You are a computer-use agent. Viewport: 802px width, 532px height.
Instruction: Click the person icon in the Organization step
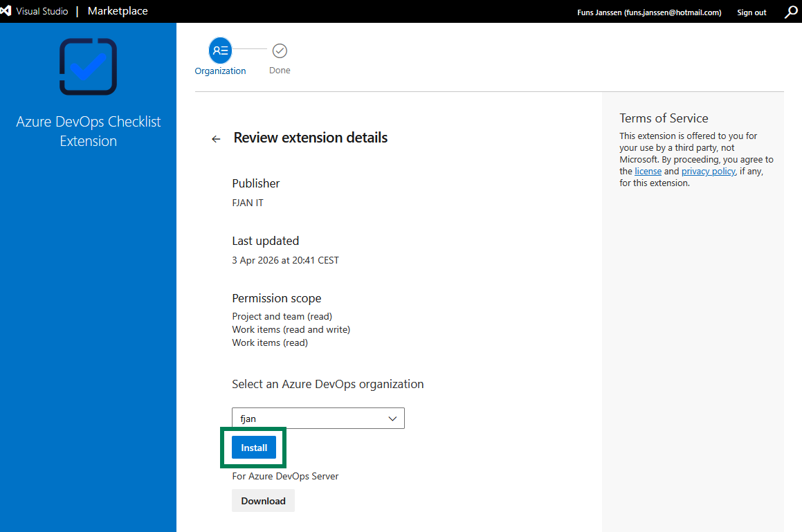[x=220, y=50]
